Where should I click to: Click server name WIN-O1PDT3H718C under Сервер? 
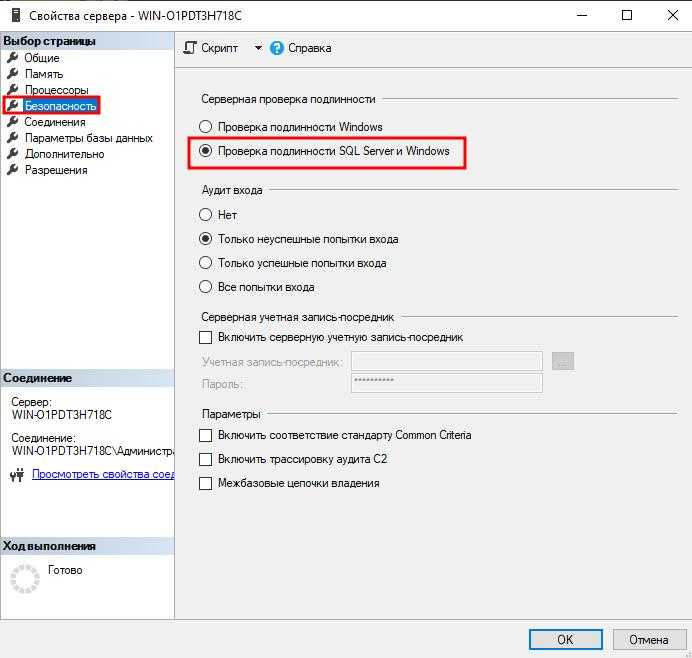click(x=62, y=415)
